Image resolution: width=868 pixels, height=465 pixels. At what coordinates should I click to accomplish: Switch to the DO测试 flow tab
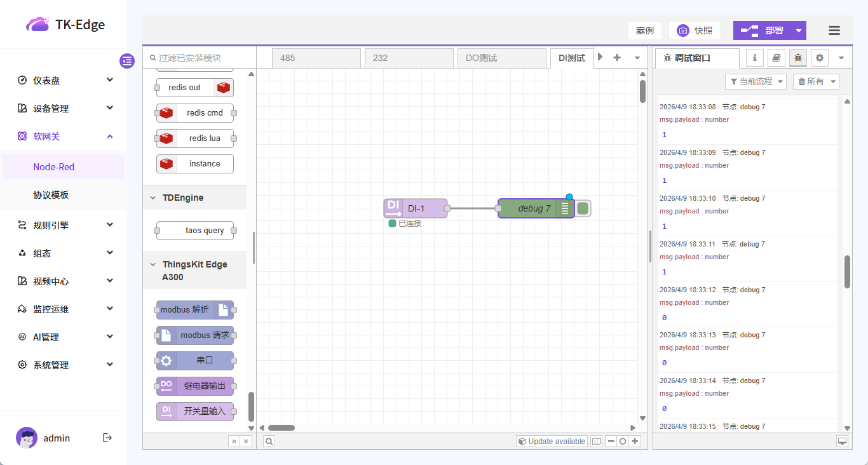501,58
